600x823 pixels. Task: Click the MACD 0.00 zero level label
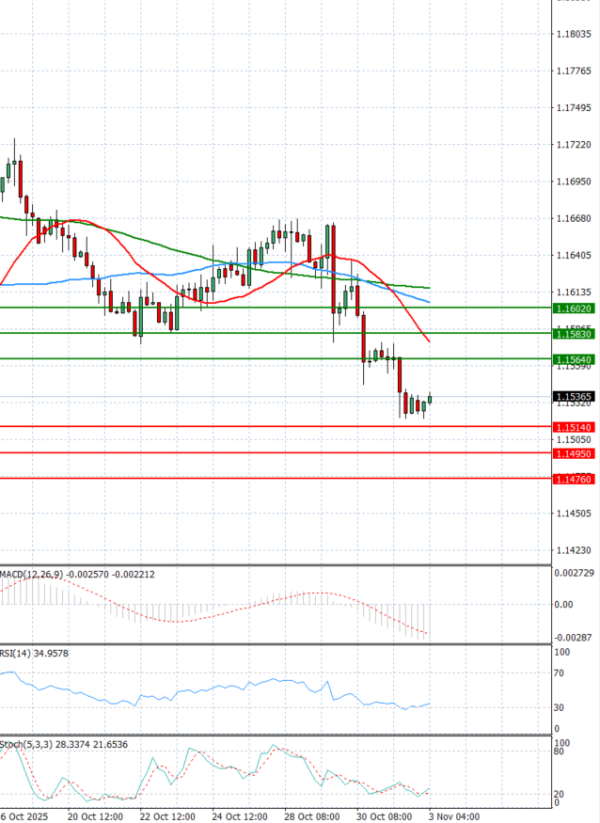click(562, 604)
